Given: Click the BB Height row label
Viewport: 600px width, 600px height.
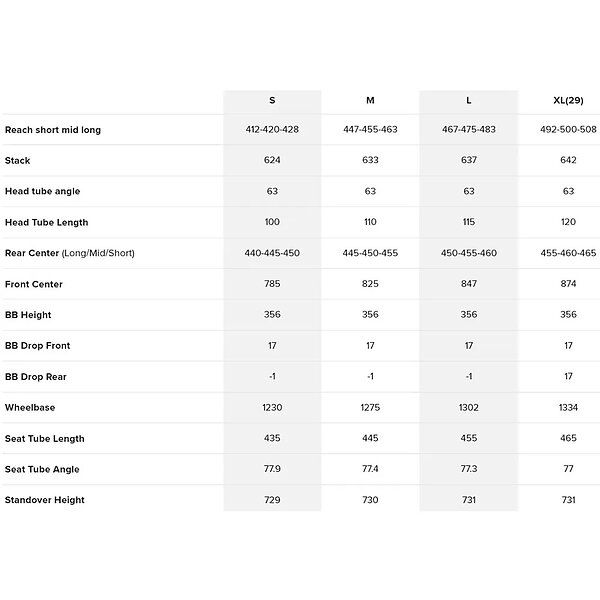Looking at the screenshot, I should tap(28, 315).
